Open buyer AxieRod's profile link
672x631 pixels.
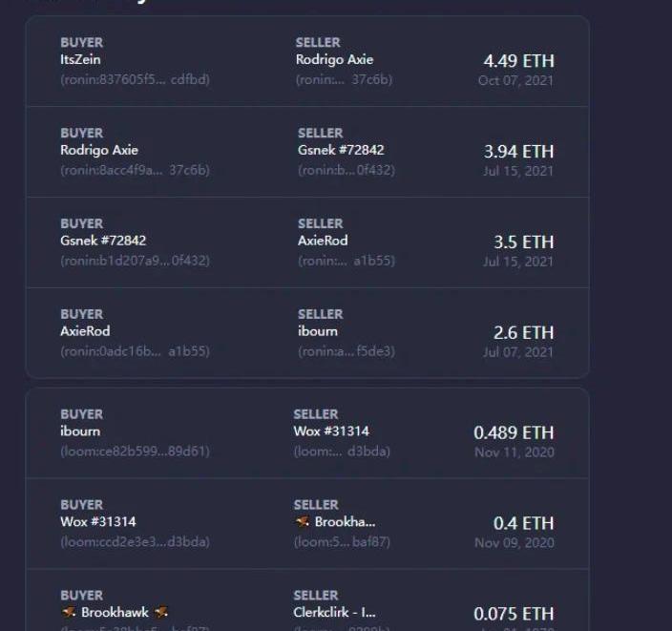[85, 331]
